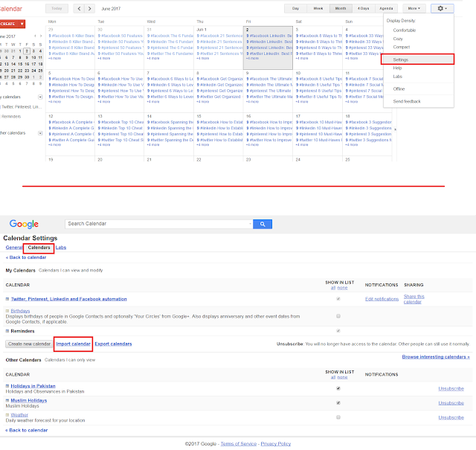Unsubscribe from Holidays in Pakistan
This screenshot has width=476, height=450.
pyautogui.click(x=451, y=389)
